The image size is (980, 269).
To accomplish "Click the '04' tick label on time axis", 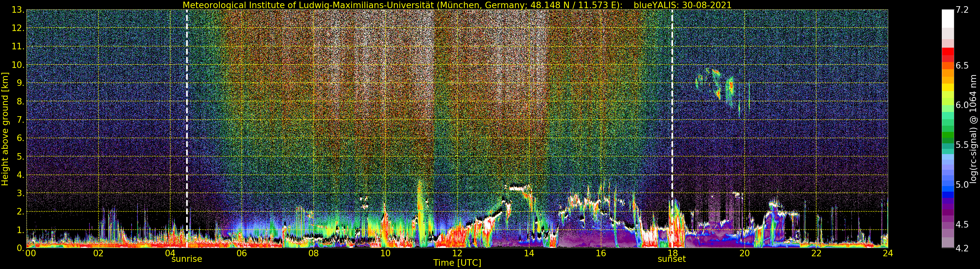I will click(x=170, y=253).
